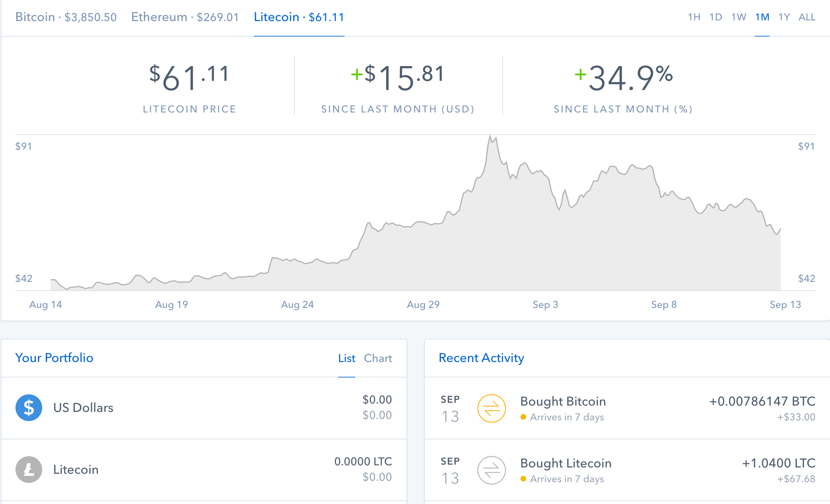Click the $61.11 Litecoin price value

(189, 78)
